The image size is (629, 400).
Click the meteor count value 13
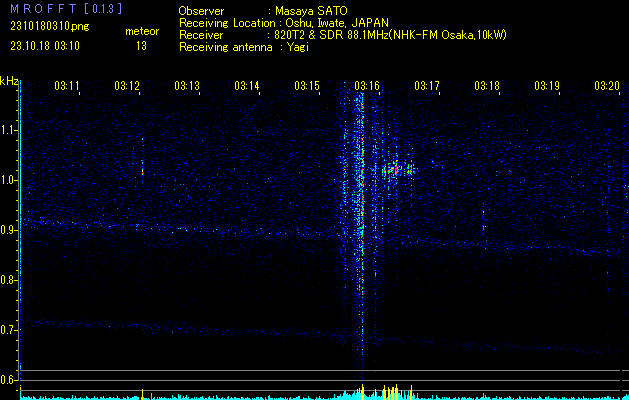click(x=141, y=46)
